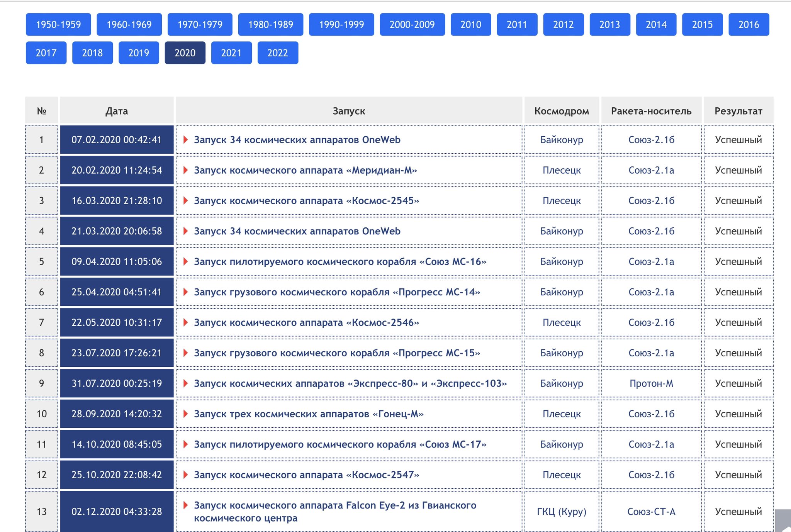The height and width of the screenshot is (532, 791).
Task: Select the 1950-1959 decade tab
Action: [x=58, y=25]
